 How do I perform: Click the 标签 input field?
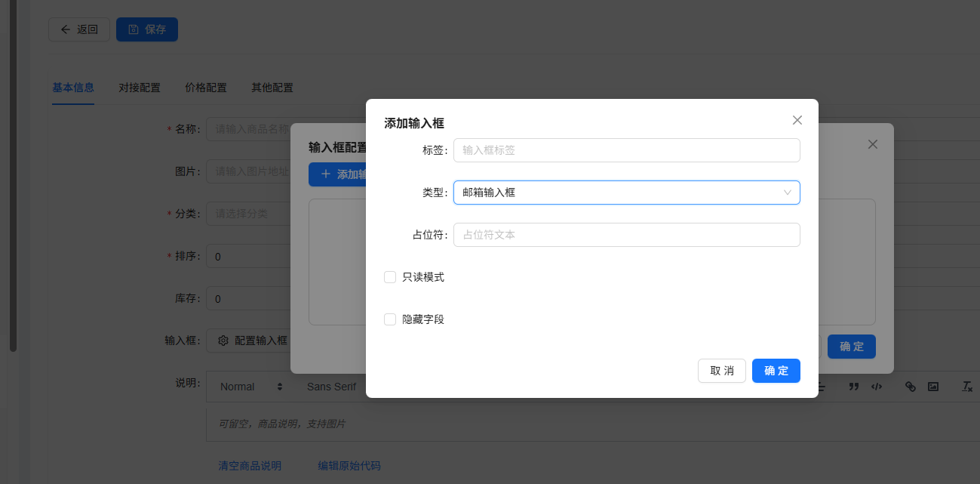[x=626, y=150]
